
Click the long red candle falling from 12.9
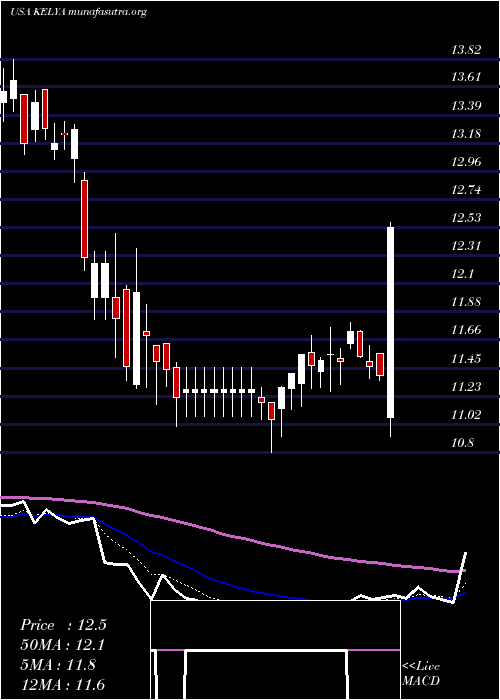point(84,219)
